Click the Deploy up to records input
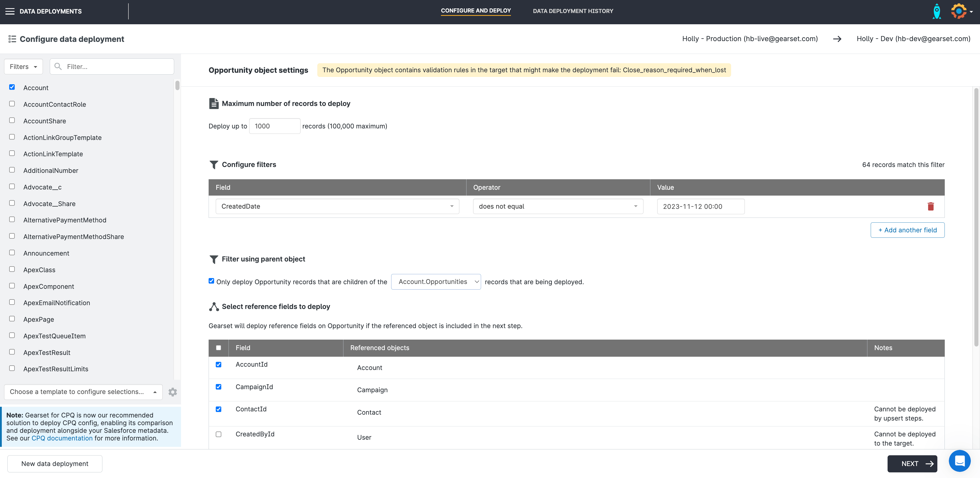The image size is (980, 478). coord(274,126)
